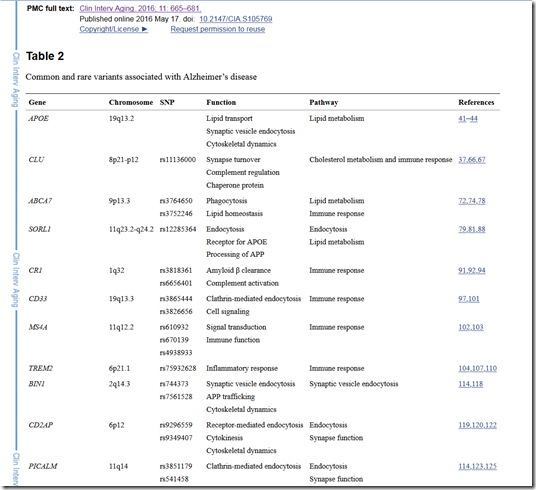Image resolution: width=536 pixels, height=490 pixels.
Task: Click SNP rs744373
Action: pos(174,384)
